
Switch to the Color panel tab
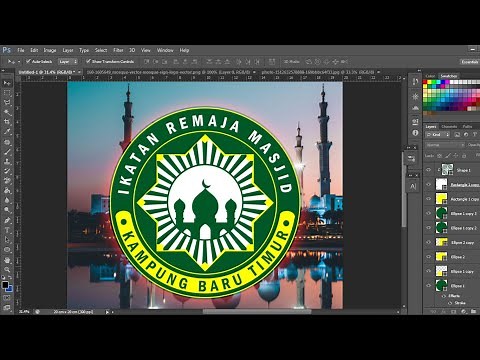coord(430,76)
